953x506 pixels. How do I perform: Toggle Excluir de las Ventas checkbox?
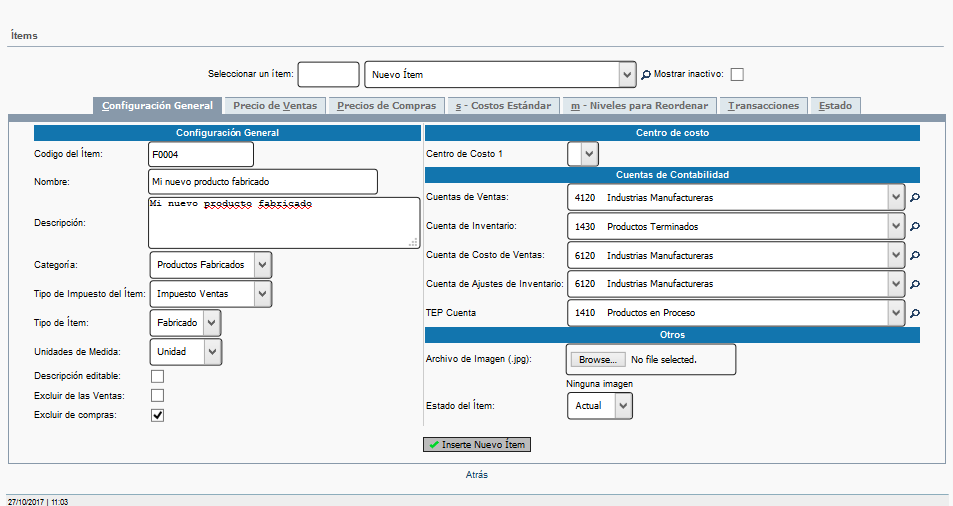click(157, 396)
